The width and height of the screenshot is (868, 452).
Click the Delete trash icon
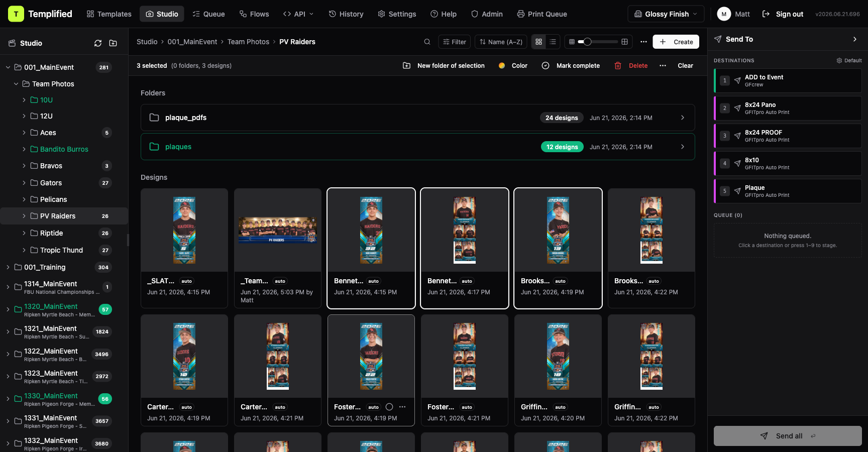(x=618, y=66)
